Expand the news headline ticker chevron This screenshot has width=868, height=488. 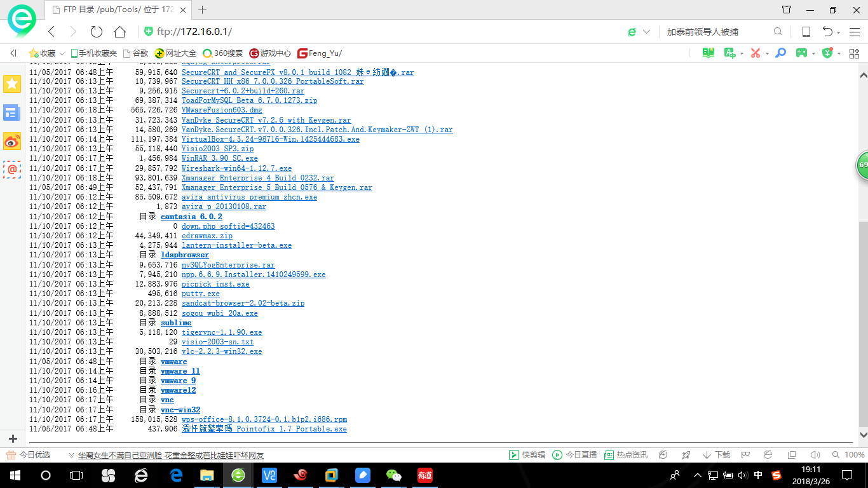pyautogui.click(x=71, y=455)
